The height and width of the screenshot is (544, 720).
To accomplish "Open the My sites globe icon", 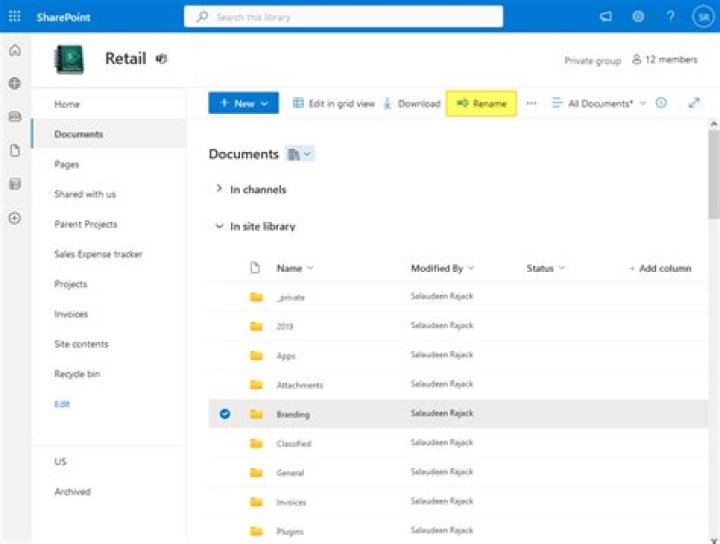I will click(14, 84).
